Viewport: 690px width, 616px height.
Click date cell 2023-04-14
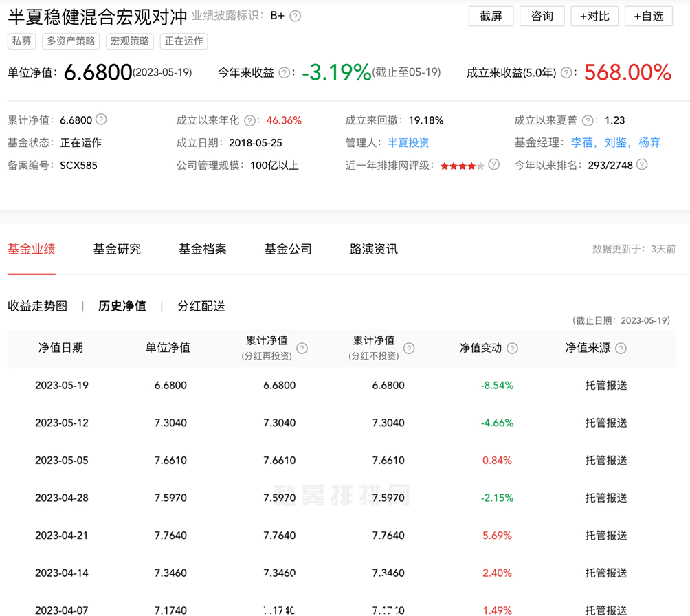pos(62,573)
